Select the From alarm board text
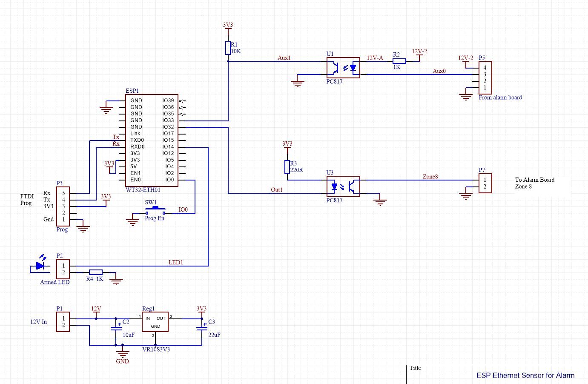This screenshot has width=588, height=384. (500, 97)
